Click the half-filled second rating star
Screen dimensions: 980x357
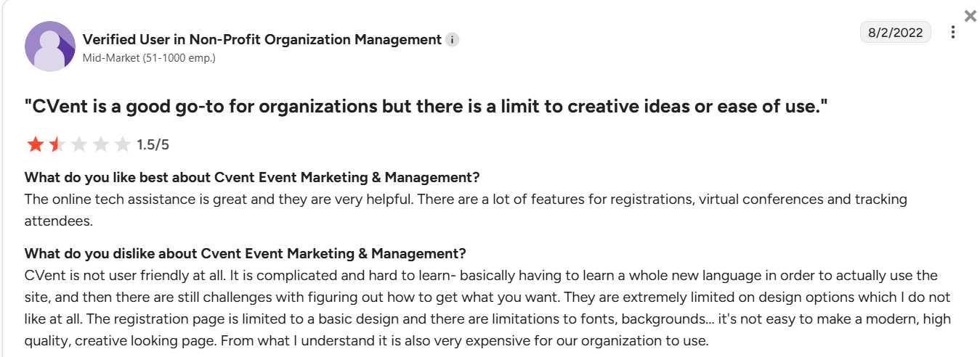tap(57, 144)
